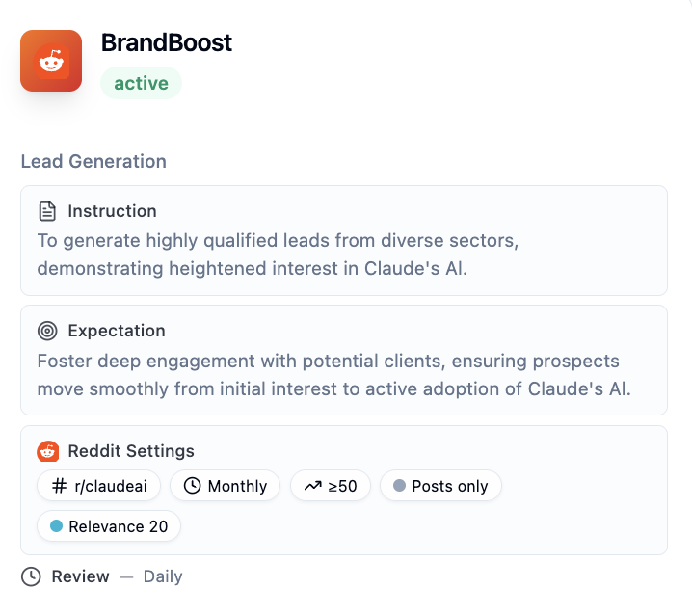The height and width of the screenshot is (616, 692).
Task: Select the Posts only filter chip
Action: pos(440,486)
